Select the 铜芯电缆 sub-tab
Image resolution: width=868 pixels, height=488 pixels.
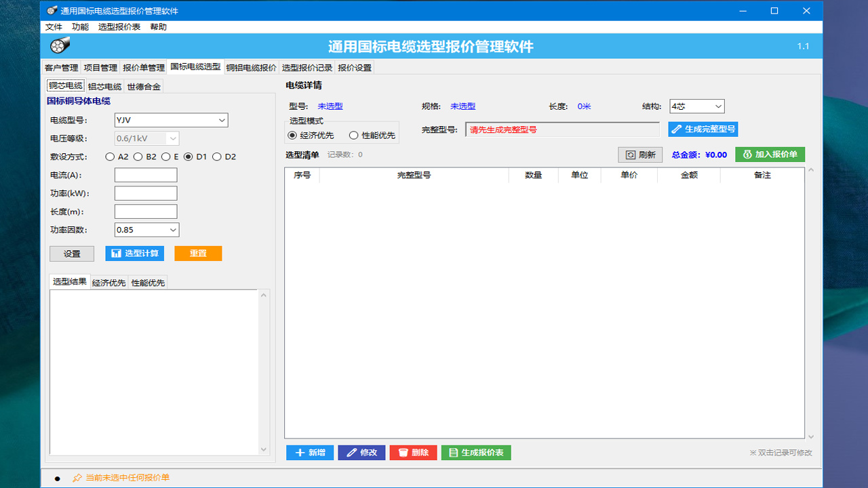click(65, 85)
